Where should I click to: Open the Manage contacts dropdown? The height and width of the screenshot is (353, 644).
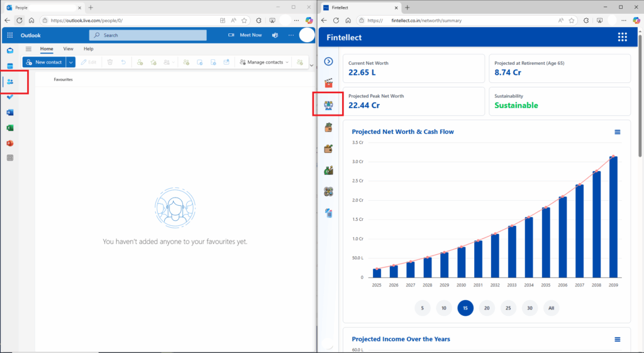click(x=265, y=62)
